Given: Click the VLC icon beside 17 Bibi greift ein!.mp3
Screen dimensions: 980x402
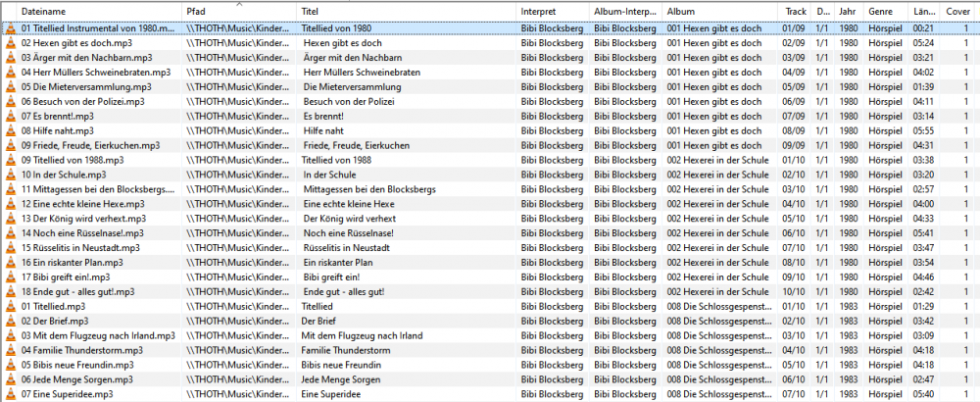Looking at the screenshot, I should [x=11, y=276].
